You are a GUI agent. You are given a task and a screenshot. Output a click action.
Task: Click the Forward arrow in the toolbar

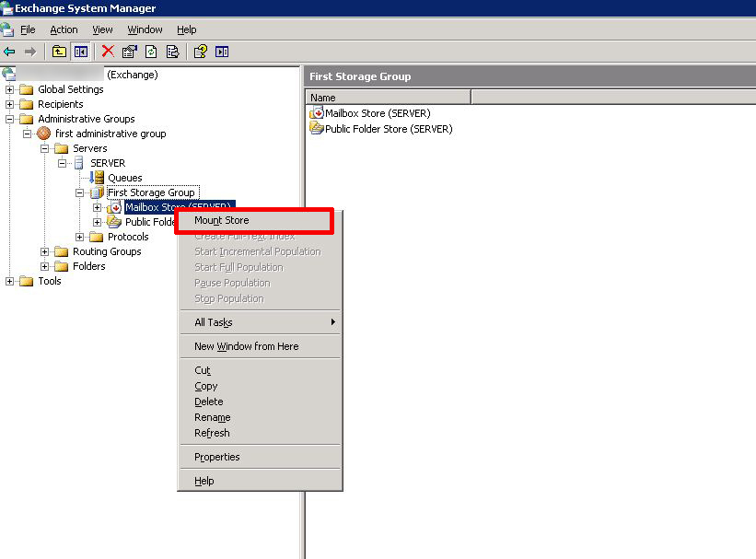point(29,52)
